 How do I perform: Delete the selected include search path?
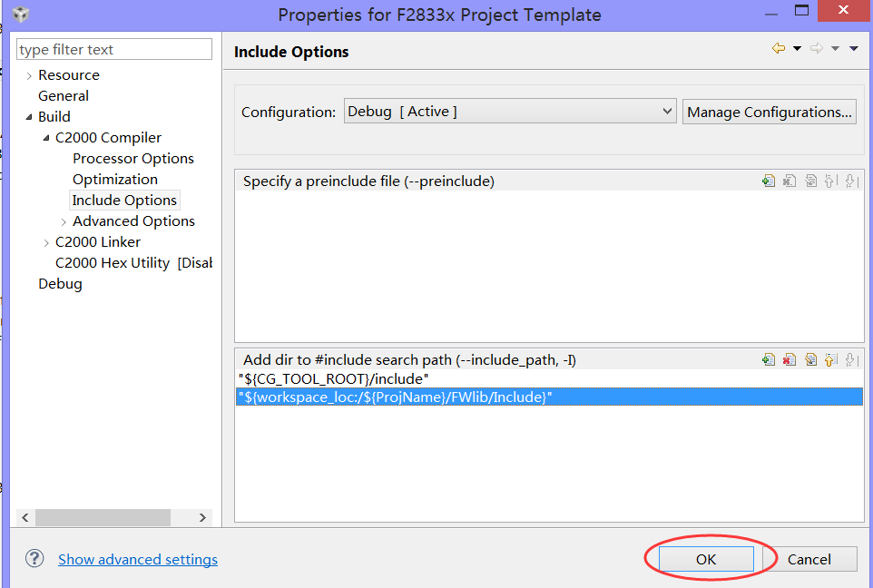pos(790,360)
